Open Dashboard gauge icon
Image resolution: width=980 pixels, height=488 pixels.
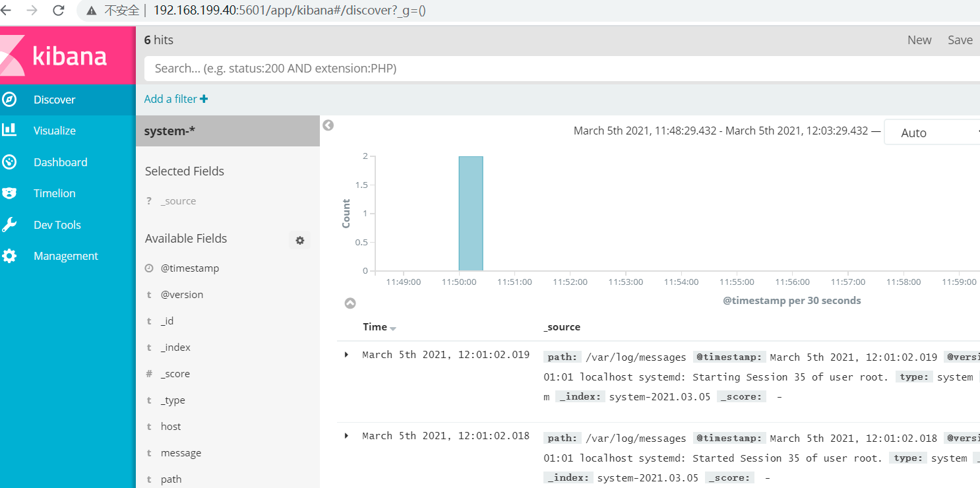pos(9,162)
